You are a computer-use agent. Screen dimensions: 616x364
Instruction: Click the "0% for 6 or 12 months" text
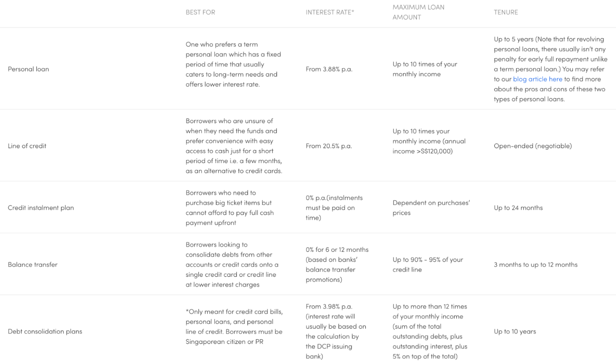pyautogui.click(x=337, y=250)
